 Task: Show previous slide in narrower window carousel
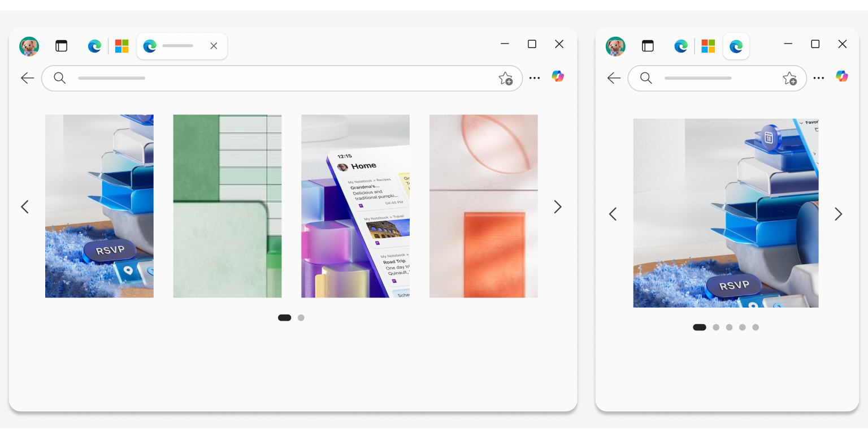(613, 214)
